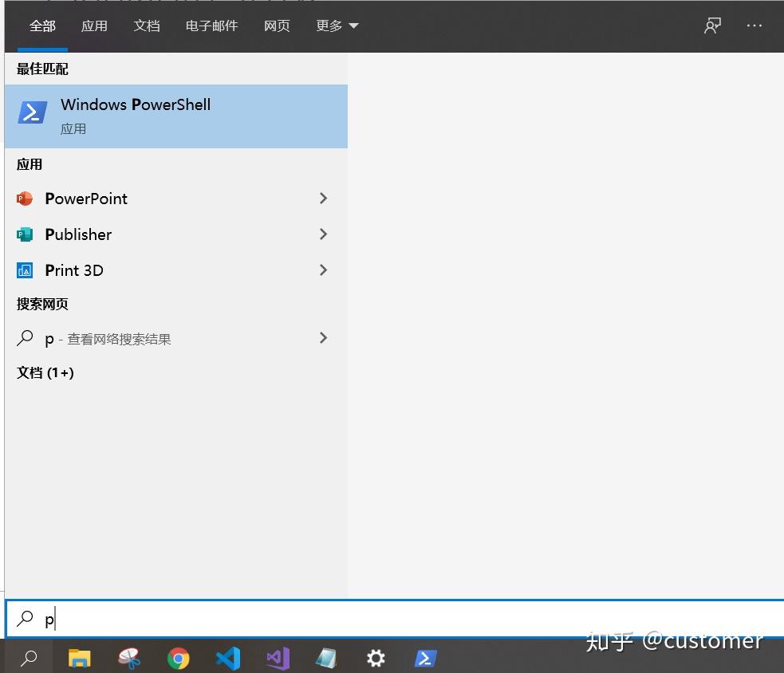Open the Print 3D result text
The height and width of the screenshot is (673, 784).
pyautogui.click(x=74, y=270)
